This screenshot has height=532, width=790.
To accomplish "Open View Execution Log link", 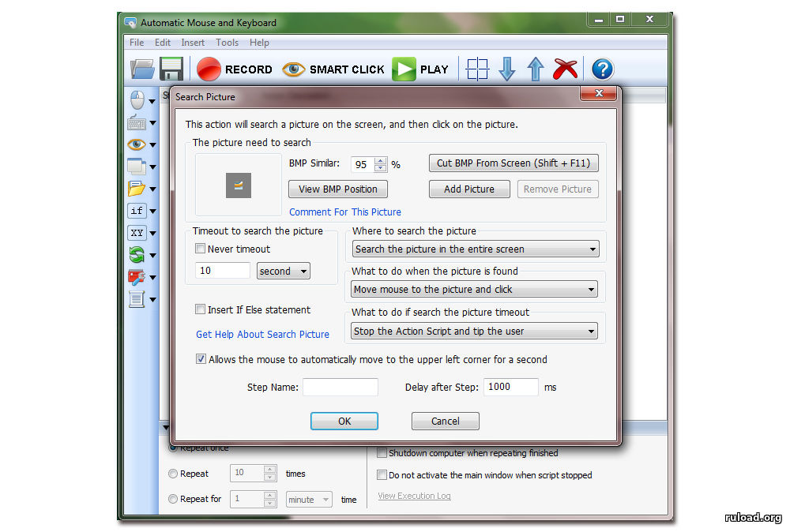I will (x=414, y=496).
